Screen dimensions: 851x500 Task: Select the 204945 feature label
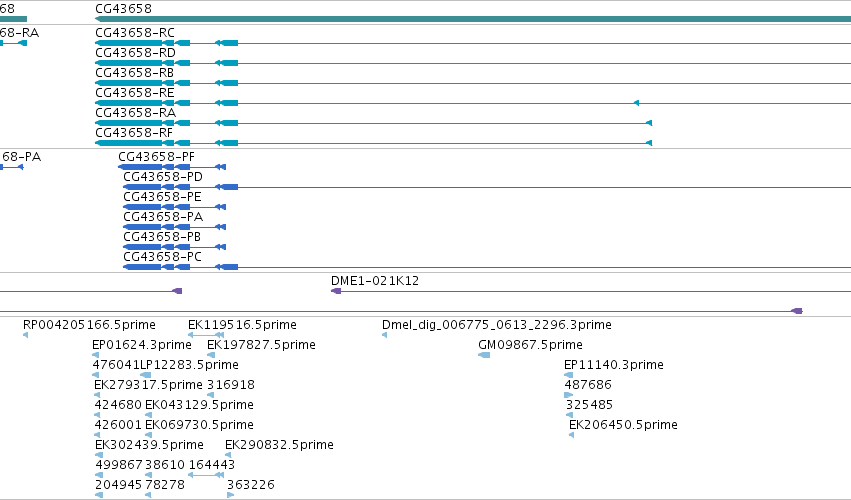pos(118,485)
